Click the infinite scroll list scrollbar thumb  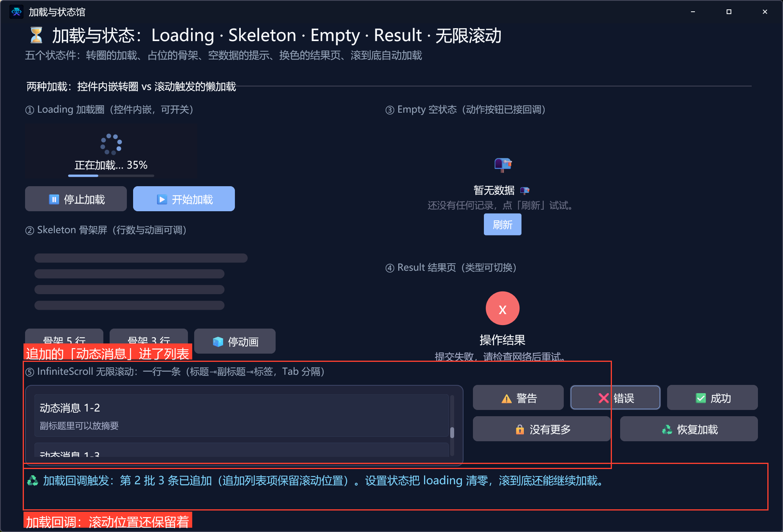coord(452,432)
